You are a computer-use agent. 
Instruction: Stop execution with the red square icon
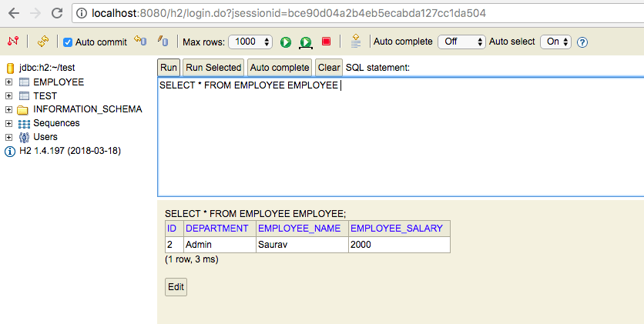326,42
